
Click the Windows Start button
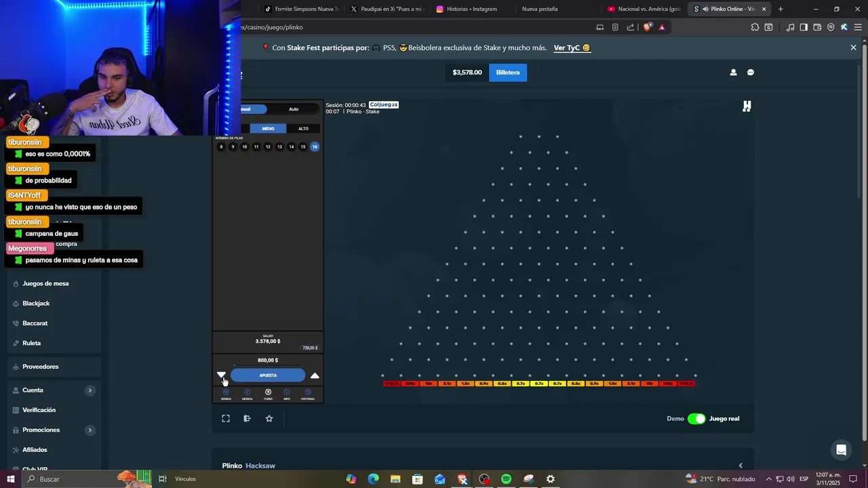coord(10,479)
